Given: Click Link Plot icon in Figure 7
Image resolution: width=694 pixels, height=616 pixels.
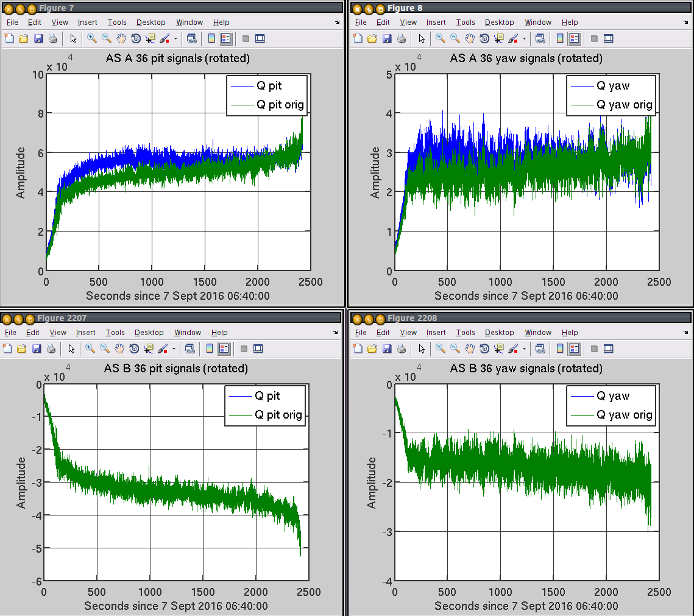Looking at the screenshot, I should (192, 39).
